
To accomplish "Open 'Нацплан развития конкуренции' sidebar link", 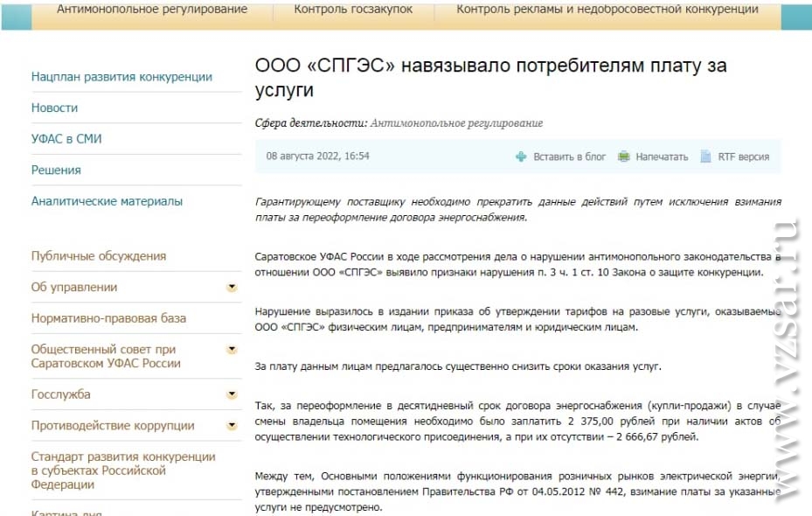I will pyautogui.click(x=121, y=77).
